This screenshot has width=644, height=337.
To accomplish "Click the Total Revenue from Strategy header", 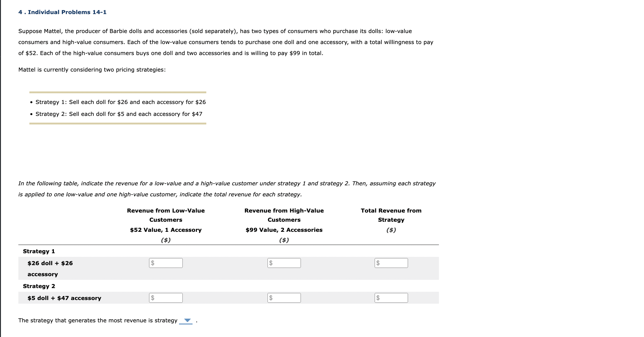I will [391, 215].
